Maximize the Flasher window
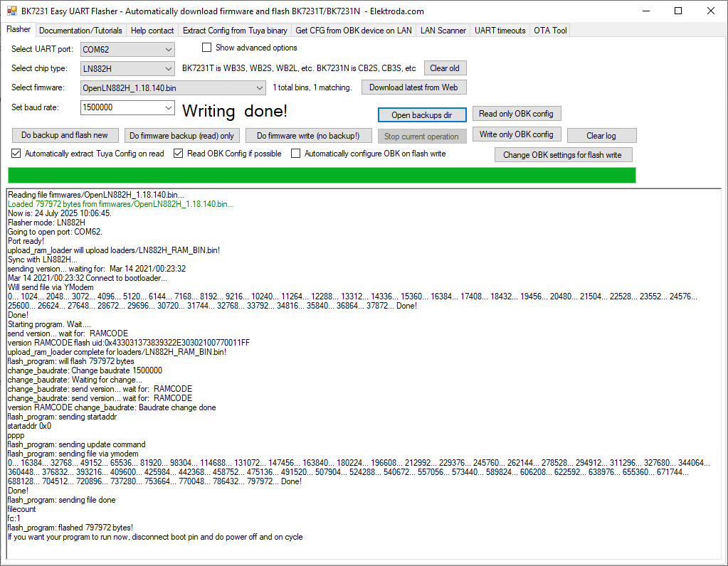This screenshot has height=566, width=728. pyautogui.click(x=678, y=11)
